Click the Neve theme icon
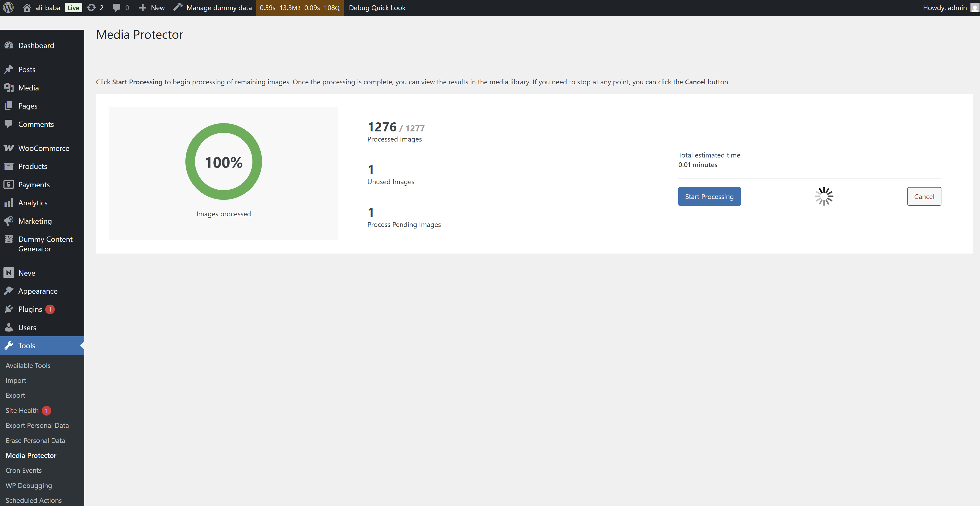This screenshot has width=980, height=506. [x=9, y=273]
